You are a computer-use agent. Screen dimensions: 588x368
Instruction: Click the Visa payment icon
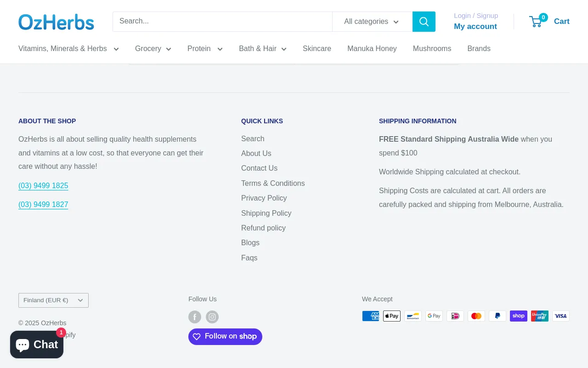(560, 316)
